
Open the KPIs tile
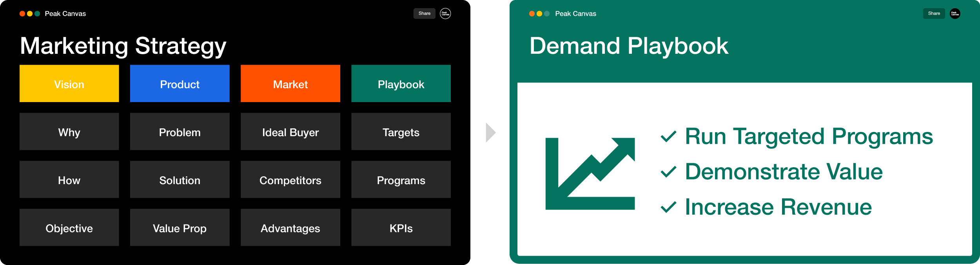coord(401,228)
